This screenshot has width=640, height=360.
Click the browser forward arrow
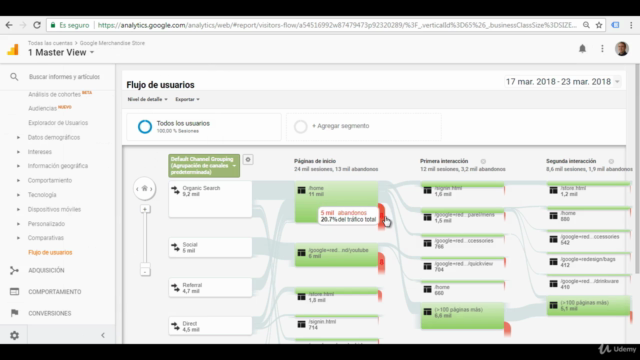coord(23,25)
